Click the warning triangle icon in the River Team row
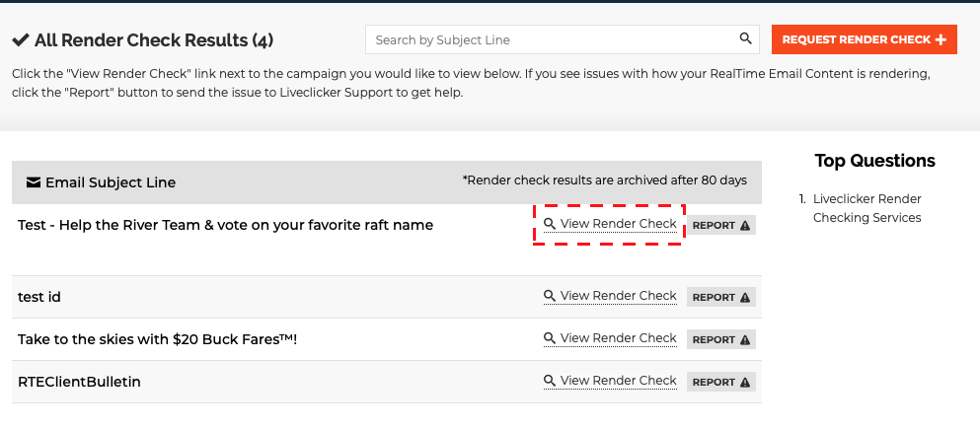Screen dimensions: 980x432 [745, 225]
